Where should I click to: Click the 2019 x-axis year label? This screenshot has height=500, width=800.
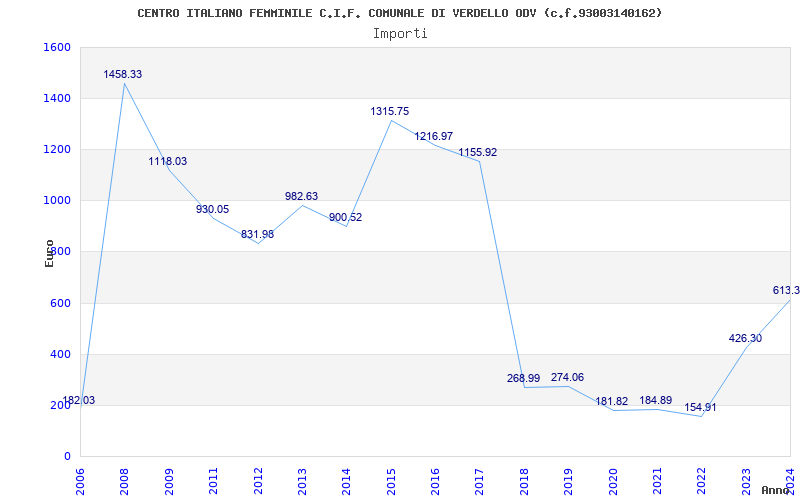pyautogui.click(x=569, y=481)
